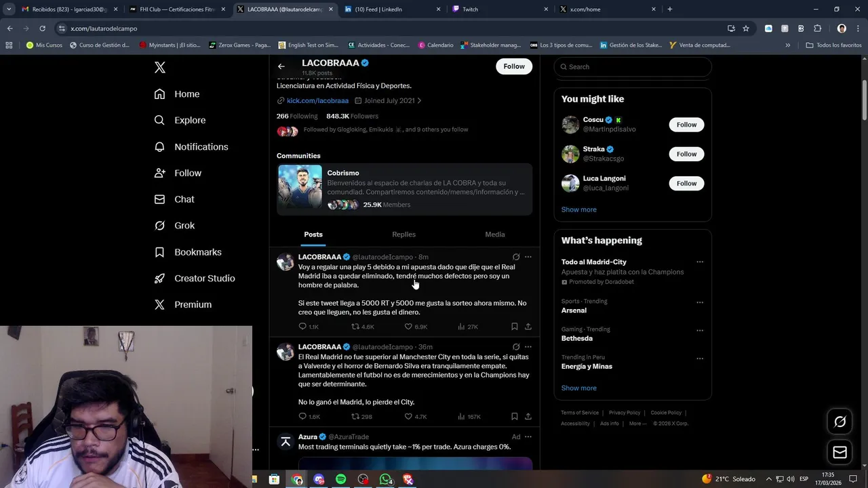
Task: Click the Search field on X
Action: (633, 66)
